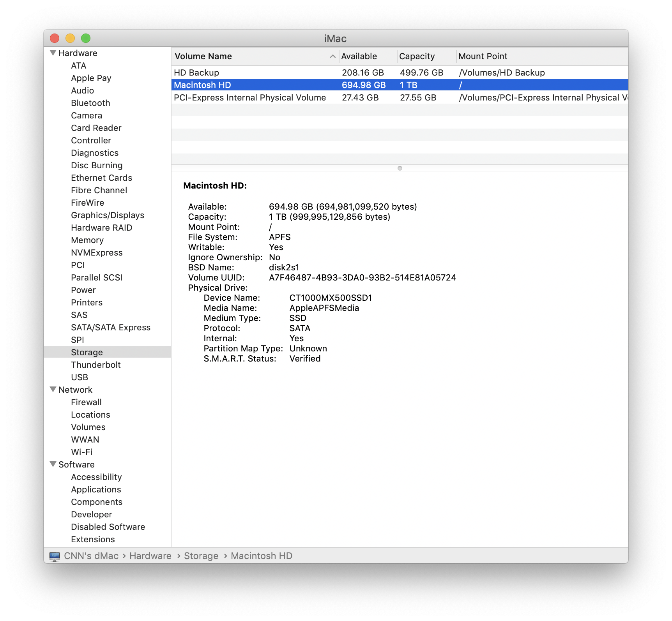The height and width of the screenshot is (621, 672).
Task: Open SATA/SATA Express section
Action: click(111, 327)
